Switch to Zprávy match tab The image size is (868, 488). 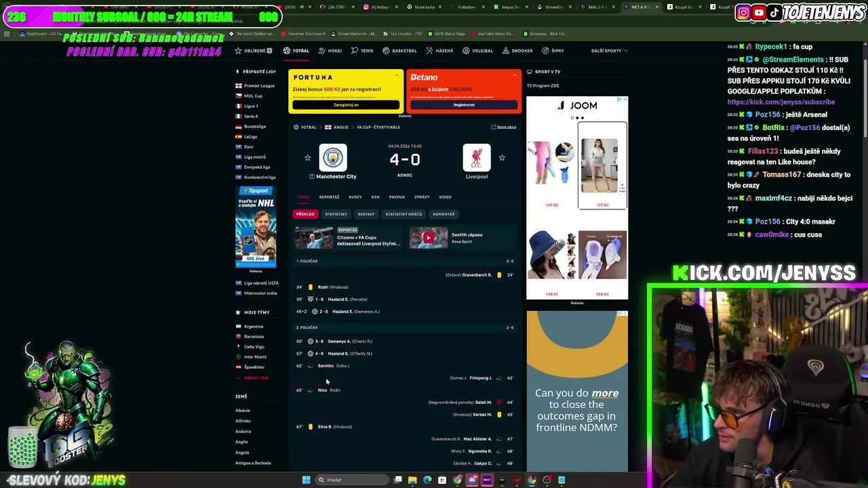point(422,197)
